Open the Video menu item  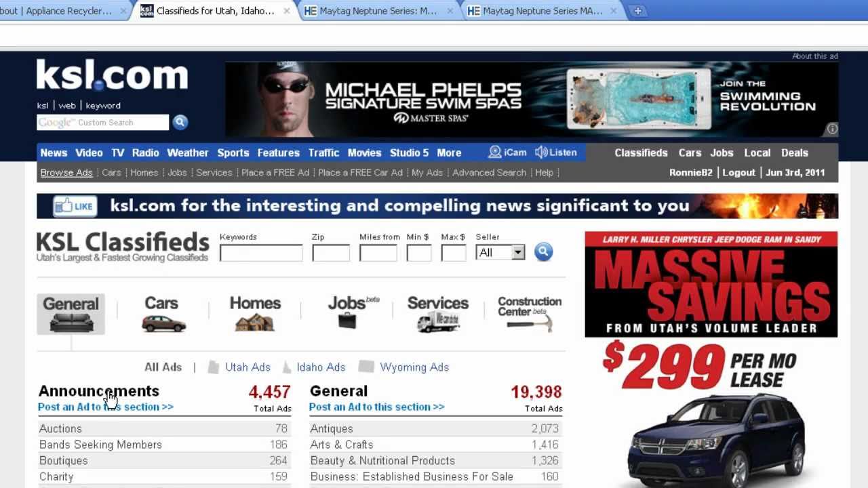coord(89,152)
